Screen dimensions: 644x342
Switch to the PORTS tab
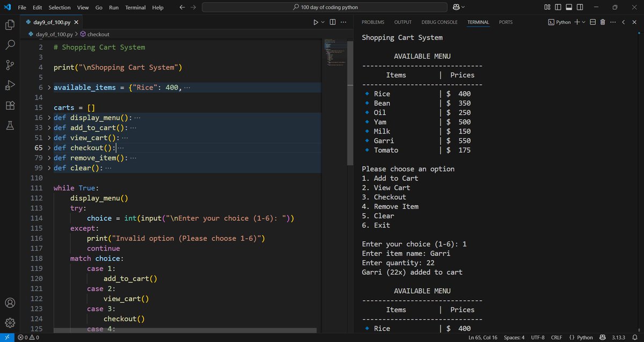tap(506, 23)
